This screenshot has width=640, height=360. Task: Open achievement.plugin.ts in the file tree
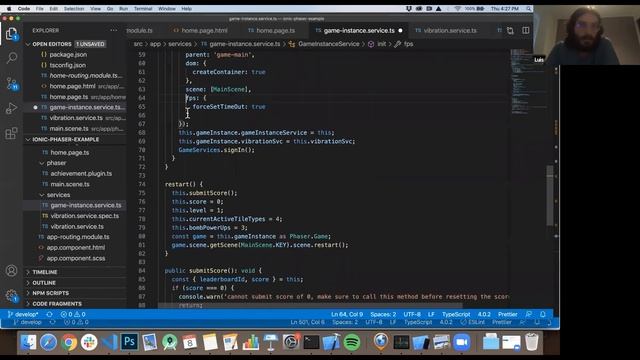[x=81, y=173]
